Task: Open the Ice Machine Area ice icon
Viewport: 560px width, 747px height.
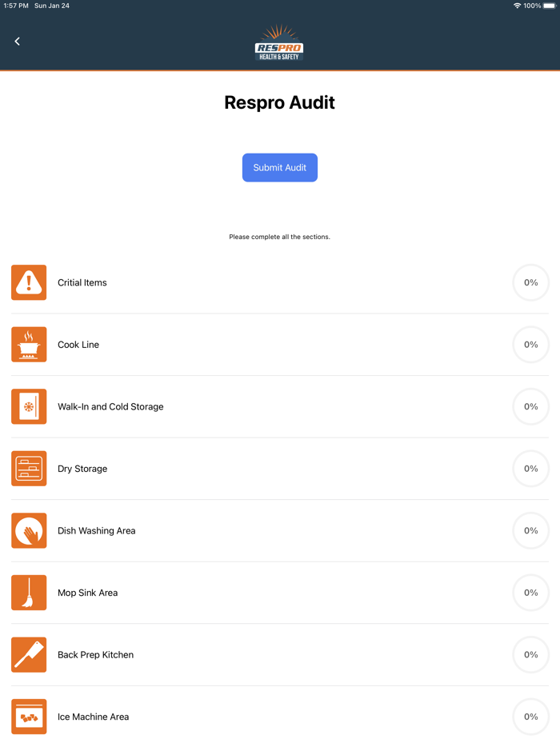Action: pos(29,717)
